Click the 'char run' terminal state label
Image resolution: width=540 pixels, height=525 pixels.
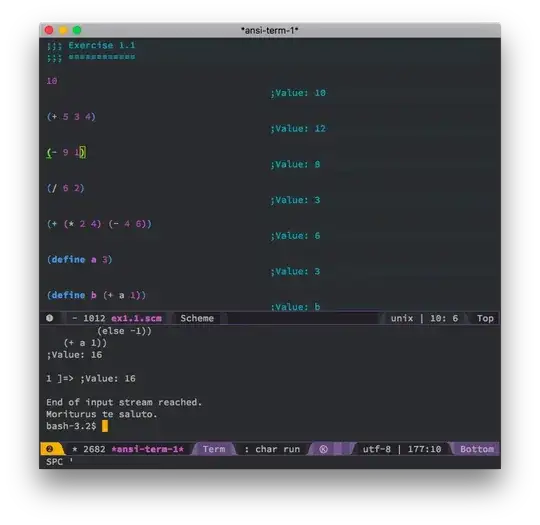point(277,449)
